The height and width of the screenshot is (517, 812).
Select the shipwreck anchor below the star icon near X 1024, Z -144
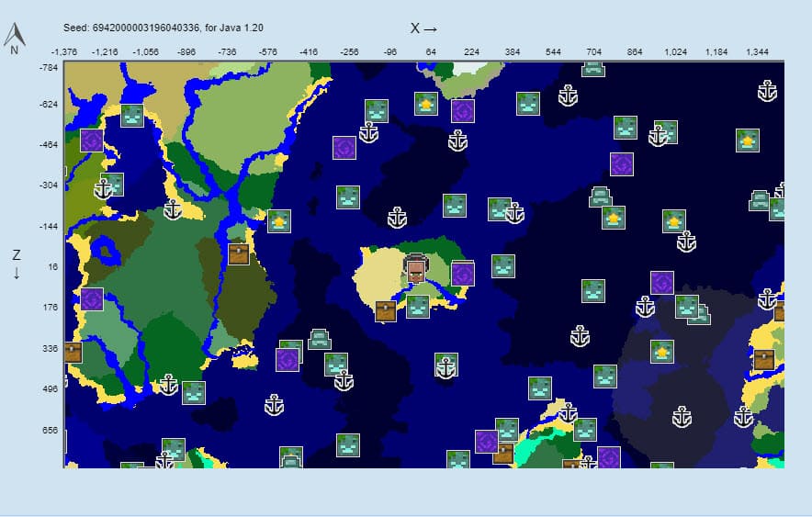pyautogui.click(x=686, y=242)
